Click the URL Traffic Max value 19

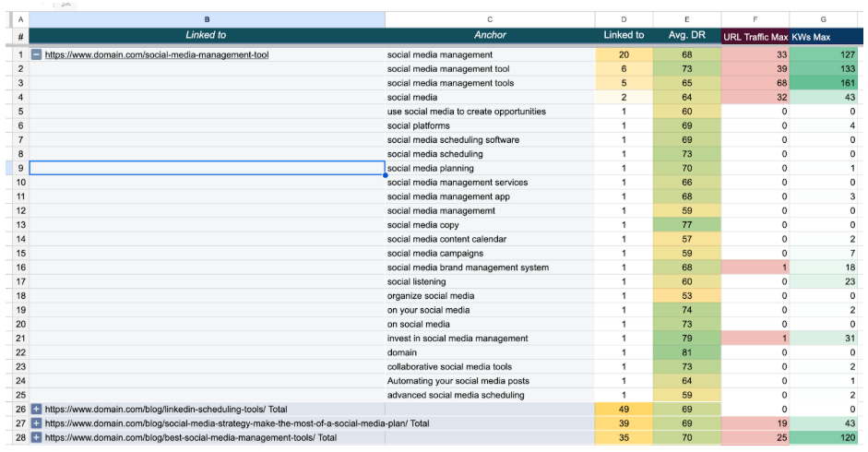point(755,423)
